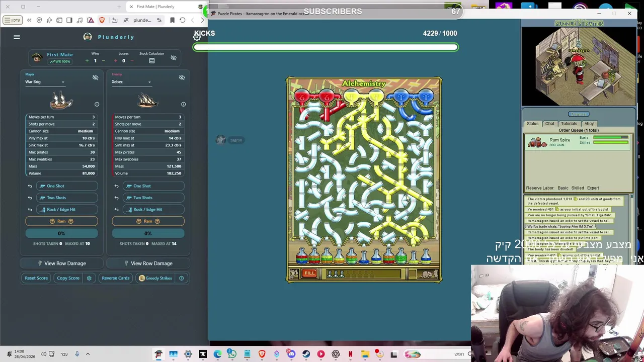Screen dimensions: 644x362
Task: Reload the page in the browser
Action: pos(182,20)
